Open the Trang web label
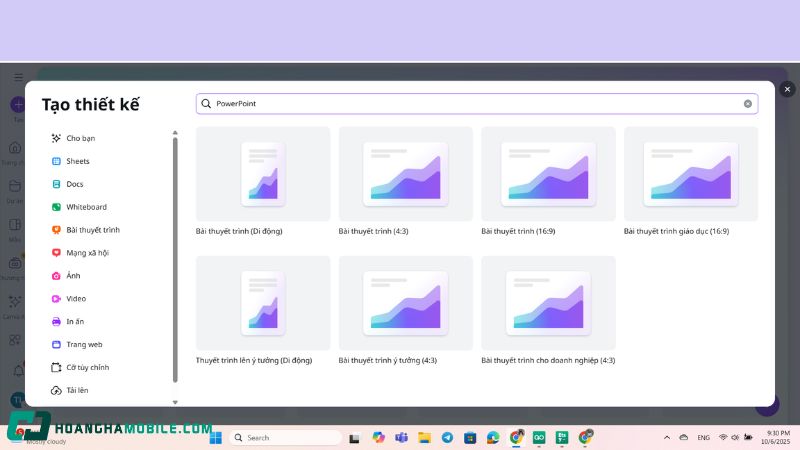The image size is (800, 450). coord(84,344)
